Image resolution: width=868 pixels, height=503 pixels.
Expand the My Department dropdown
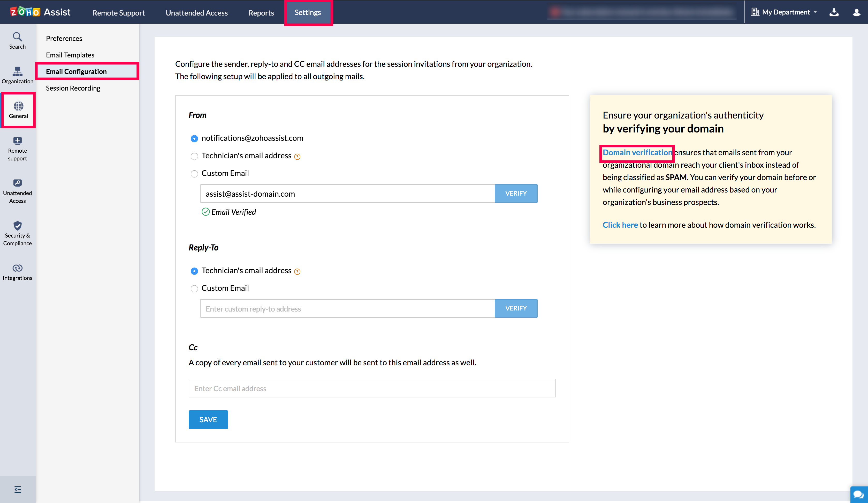coord(785,12)
